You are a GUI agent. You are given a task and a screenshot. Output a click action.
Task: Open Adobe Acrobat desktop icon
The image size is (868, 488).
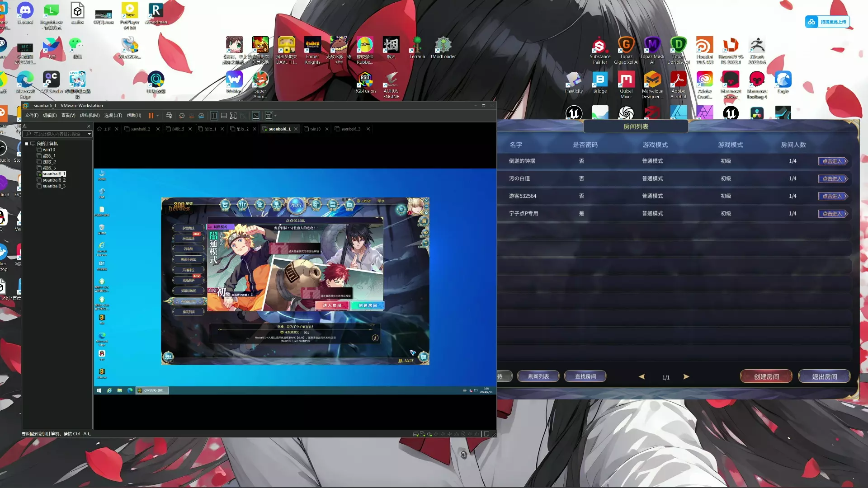pos(678,85)
